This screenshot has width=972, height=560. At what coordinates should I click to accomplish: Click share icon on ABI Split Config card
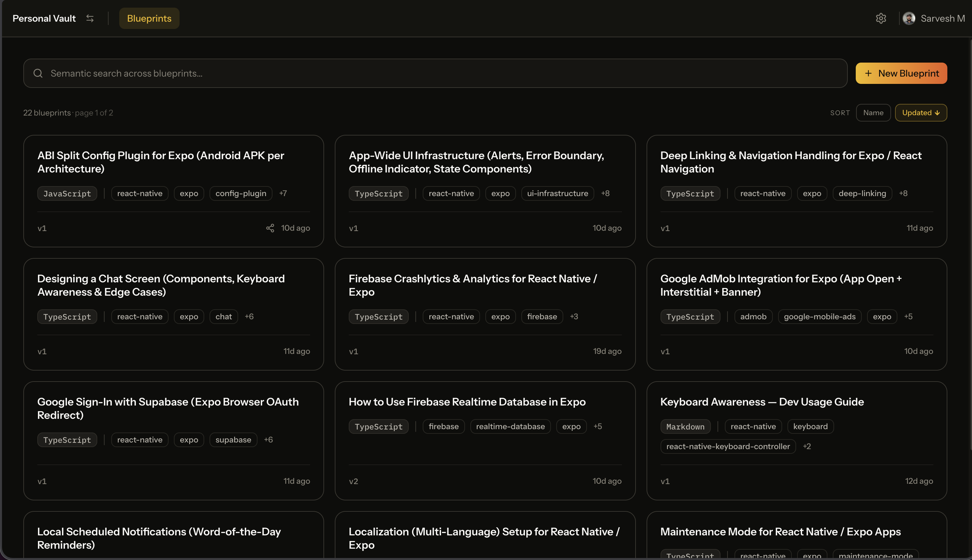tap(270, 228)
